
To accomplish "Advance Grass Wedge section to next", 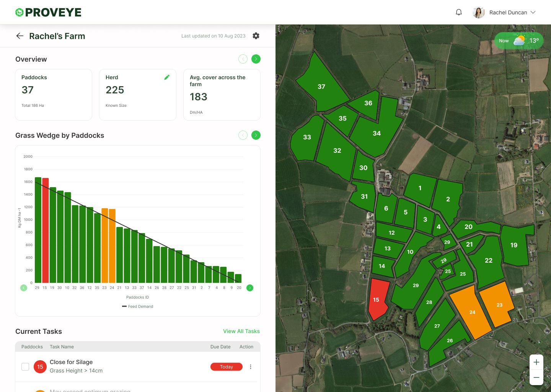I will click(256, 135).
